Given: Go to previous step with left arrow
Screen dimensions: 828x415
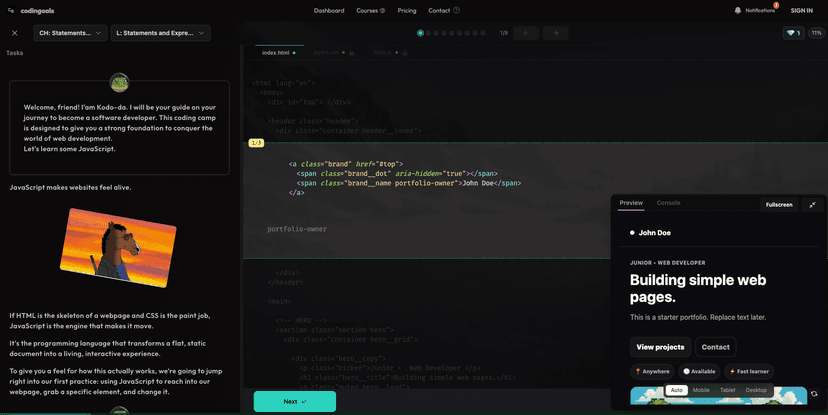Looking at the screenshot, I should tap(526, 33).
